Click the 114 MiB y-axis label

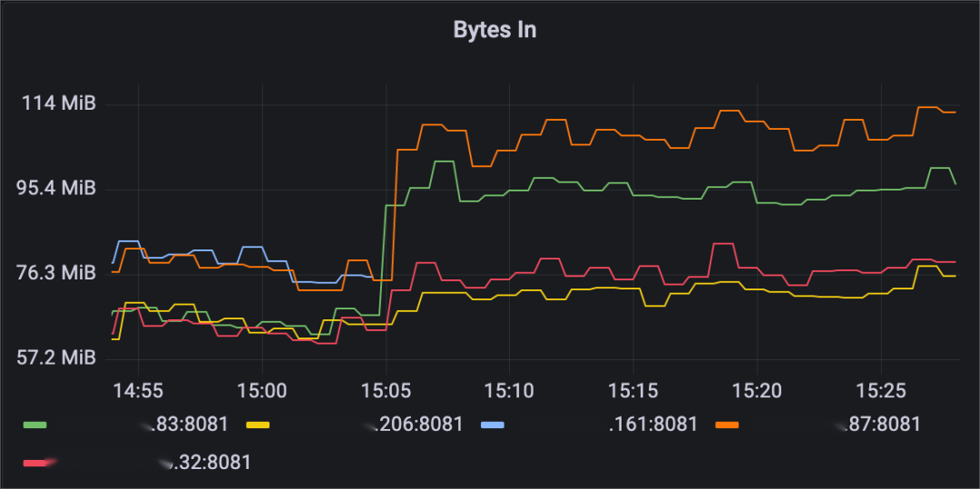[59, 103]
